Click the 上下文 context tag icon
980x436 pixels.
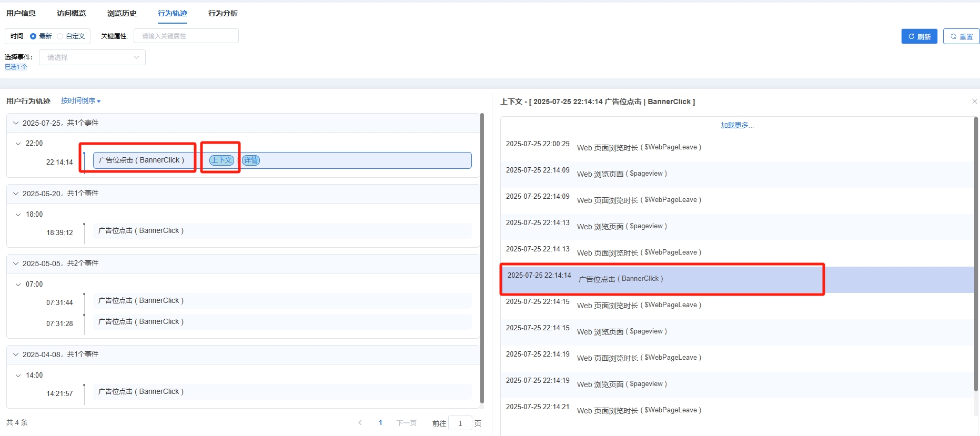point(221,160)
